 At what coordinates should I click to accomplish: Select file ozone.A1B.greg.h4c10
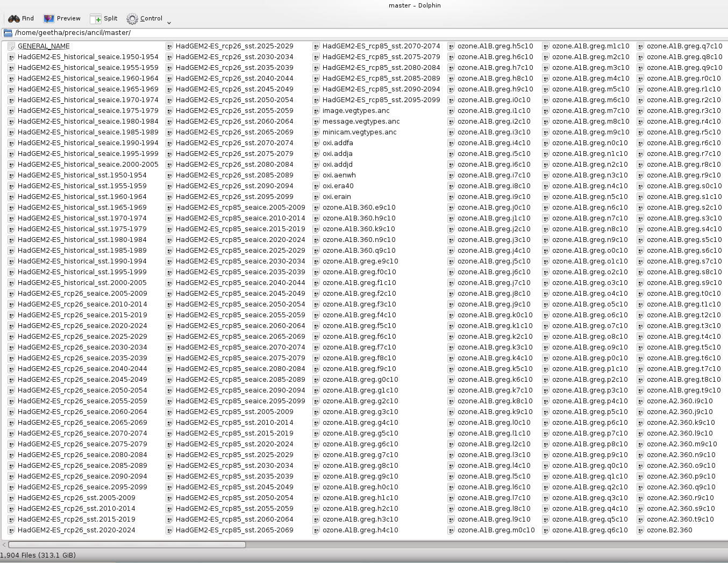coord(360,530)
